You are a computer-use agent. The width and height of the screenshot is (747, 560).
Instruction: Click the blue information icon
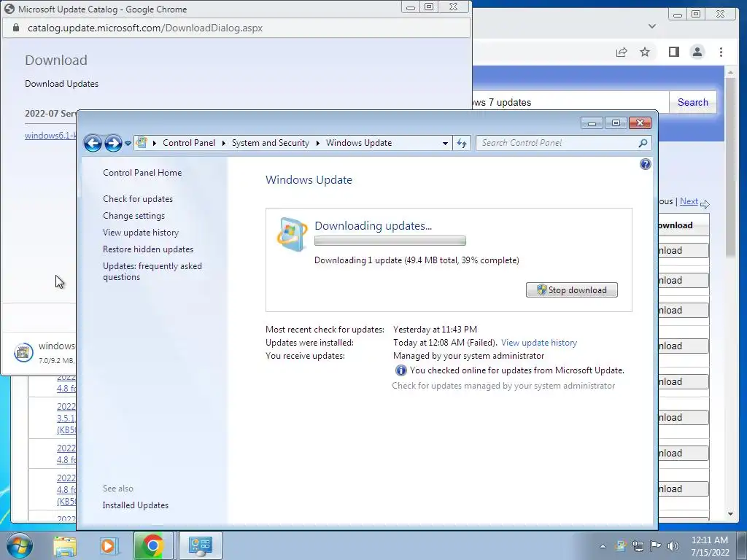[x=400, y=370]
